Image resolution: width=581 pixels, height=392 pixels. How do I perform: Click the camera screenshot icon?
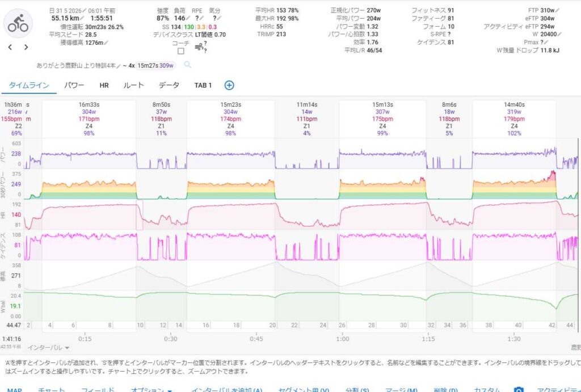click(x=519, y=389)
